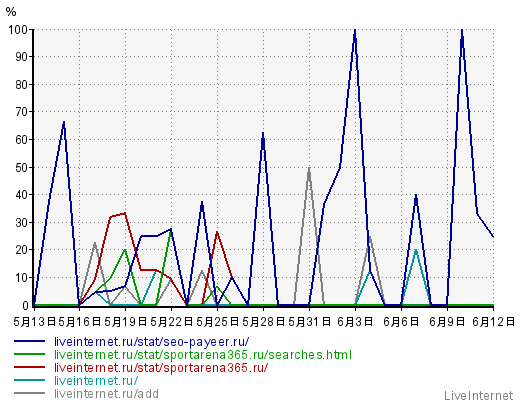
Task: Open the sportarena365.ru/searches.html legend link
Action: click(203, 355)
